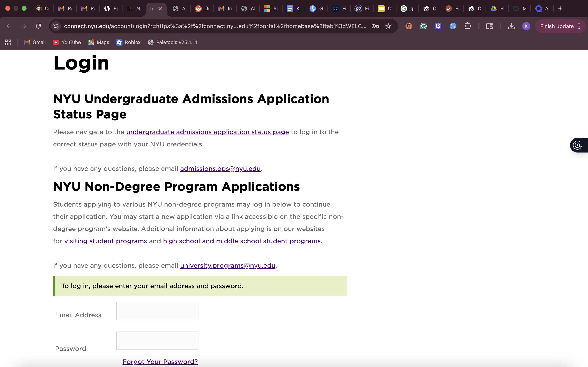This screenshot has width=588, height=367.
Task: Click the Forgot Your Password link
Action: pyautogui.click(x=160, y=362)
